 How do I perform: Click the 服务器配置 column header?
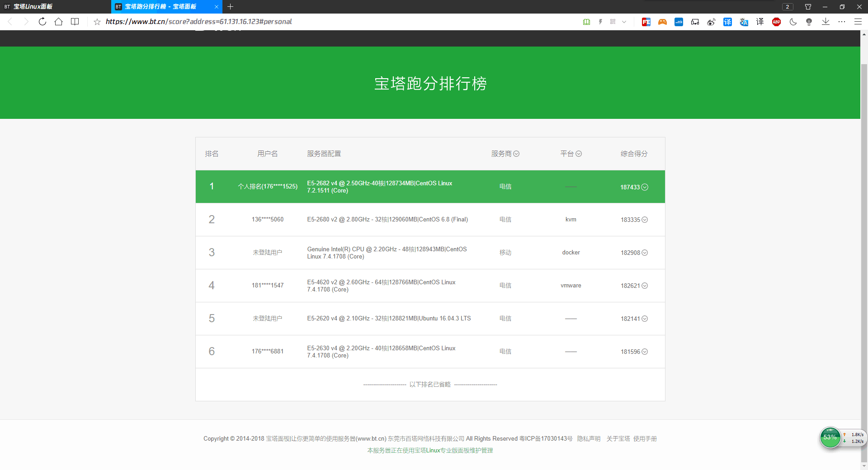click(324, 154)
